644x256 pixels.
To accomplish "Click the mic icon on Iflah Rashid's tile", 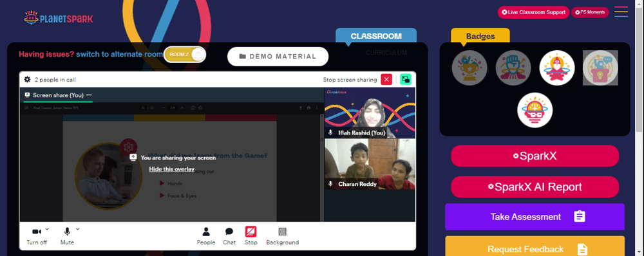I will click(x=330, y=133).
